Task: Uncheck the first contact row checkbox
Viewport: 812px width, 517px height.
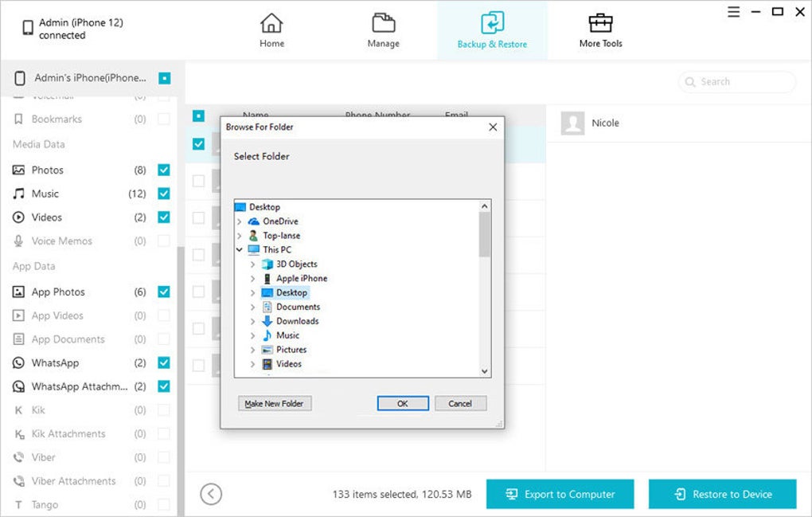Action: pyautogui.click(x=198, y=144)
